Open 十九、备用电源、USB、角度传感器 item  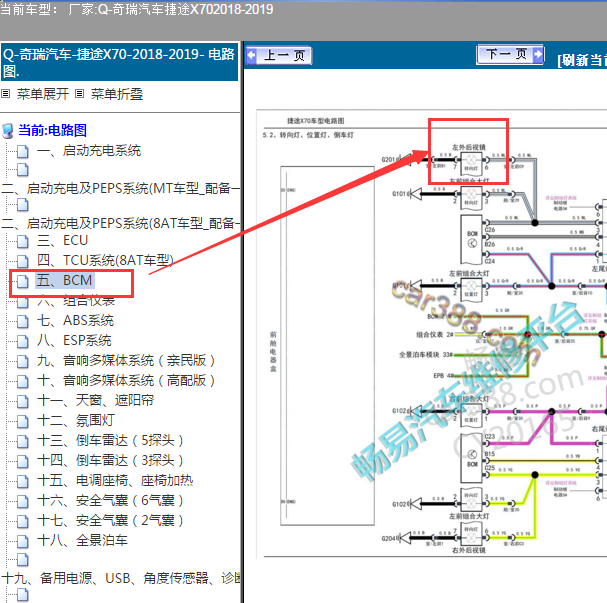click(x=120, y=578)
